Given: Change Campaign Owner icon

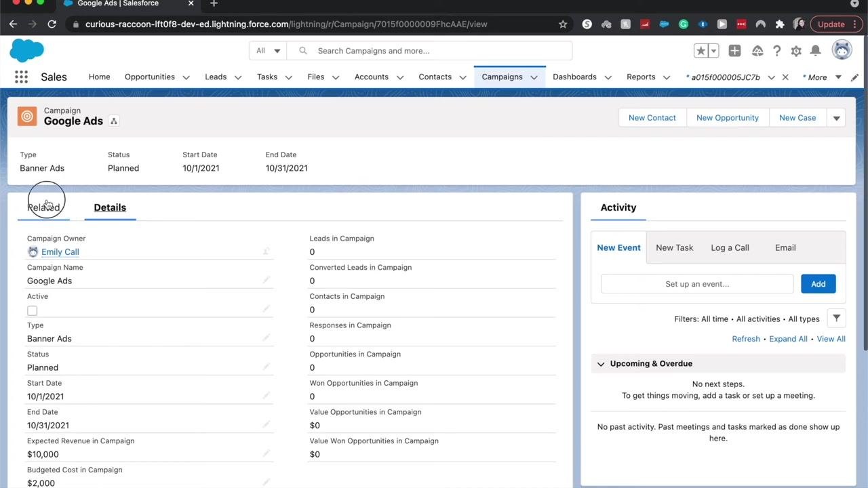Looking at the screenshot, I should [267, 251].
